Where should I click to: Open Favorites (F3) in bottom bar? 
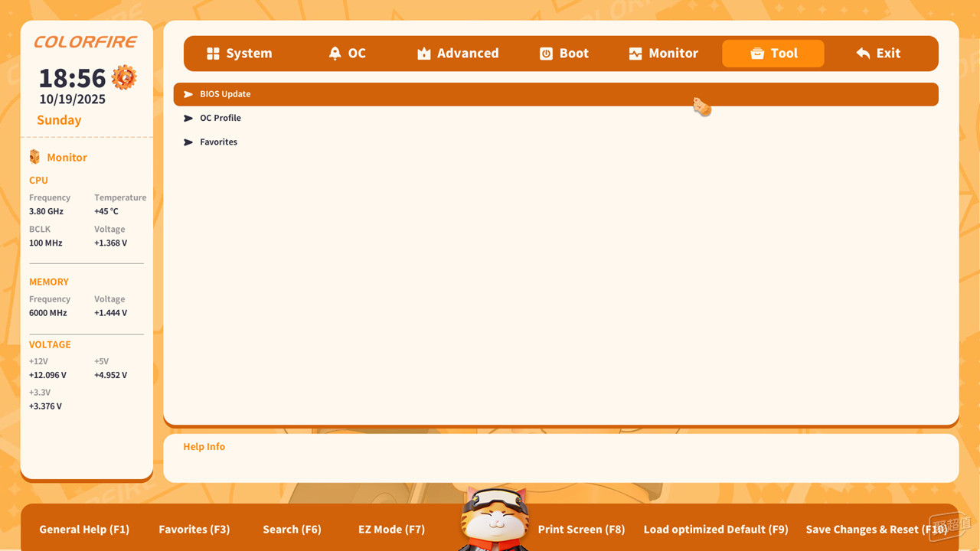pyautogui.click(x=194, y=530)
